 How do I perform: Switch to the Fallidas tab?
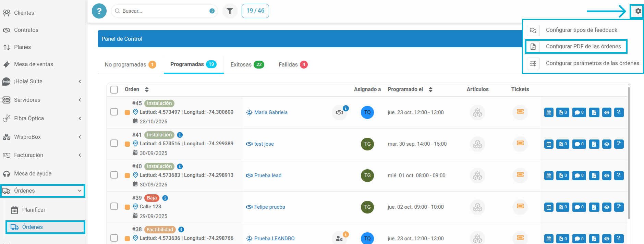pos(293,64)
